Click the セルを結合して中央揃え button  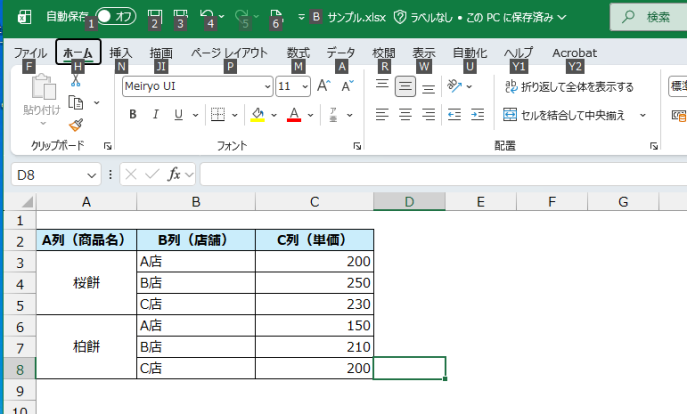[x=565, y=115]
